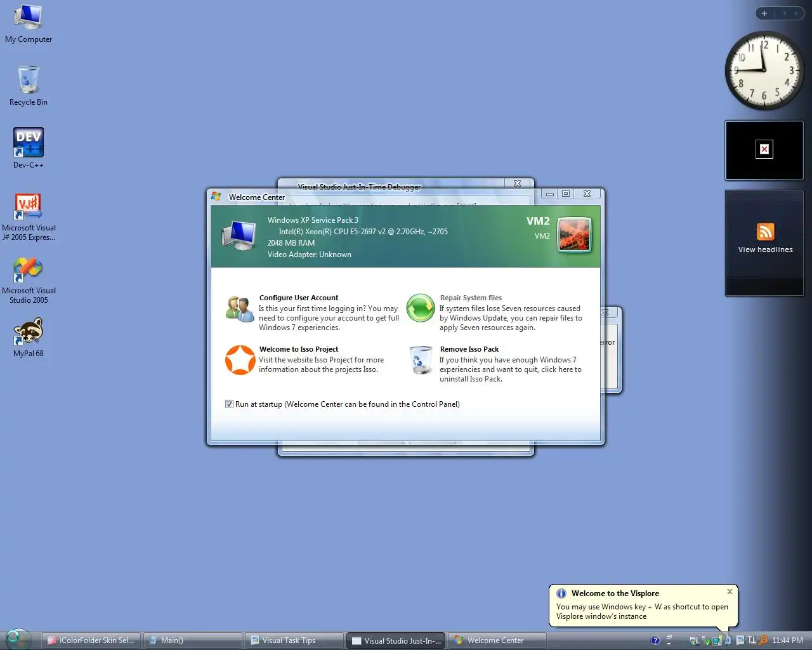Open Repair System files link
812x650 pixels.
(x=471, y=298)
